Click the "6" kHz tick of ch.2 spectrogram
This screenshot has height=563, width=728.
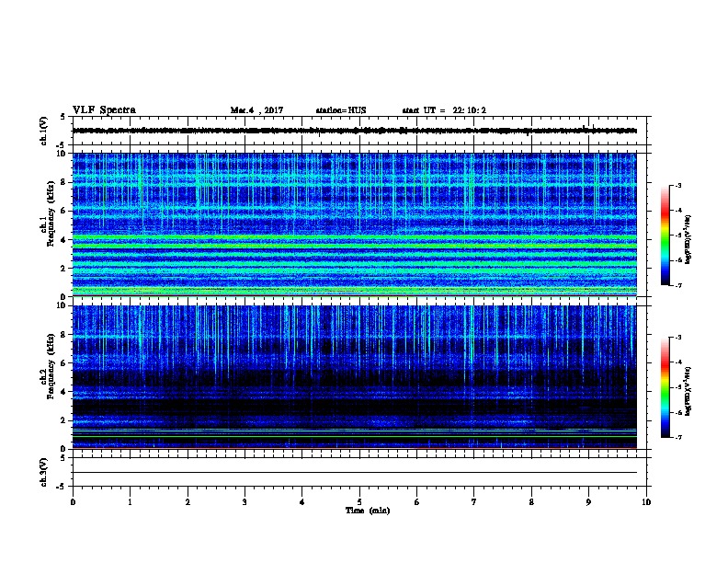(64, 362)
